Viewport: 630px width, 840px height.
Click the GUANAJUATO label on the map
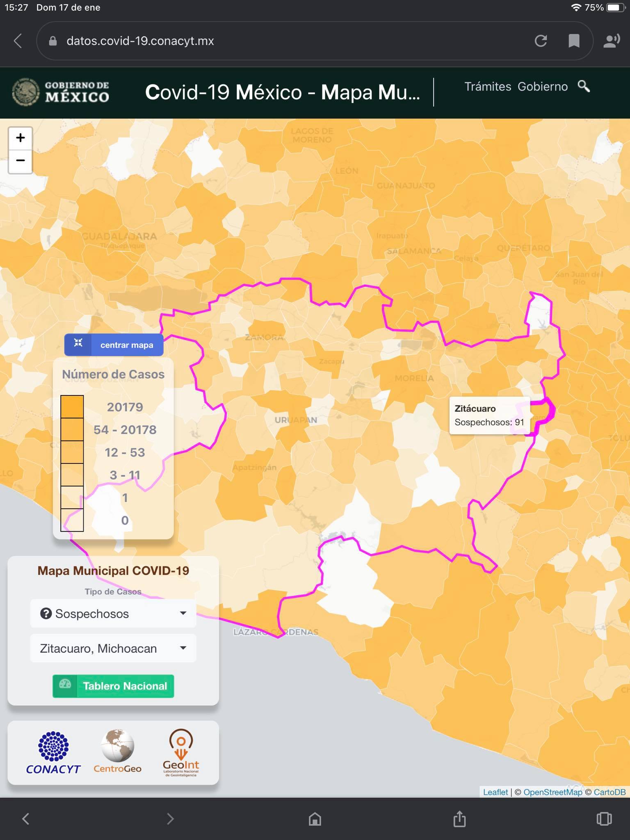tap(406, 186)
